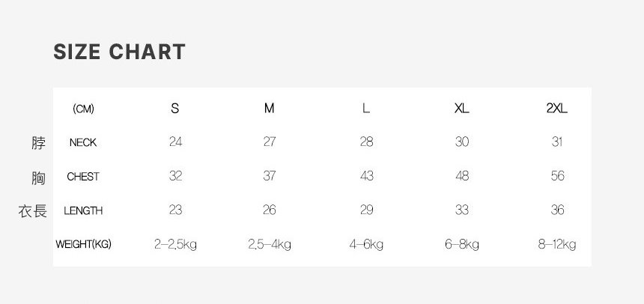This screenshot has width=644, height=304.
Task: Click the (CM) unit label
Action: click(x=84, y=109)
